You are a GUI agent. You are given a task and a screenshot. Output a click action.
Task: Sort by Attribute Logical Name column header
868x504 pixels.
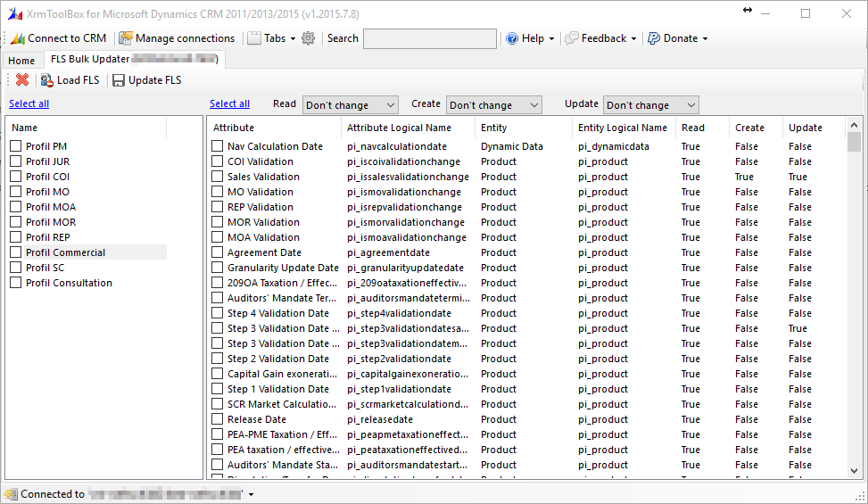[408, 128]
